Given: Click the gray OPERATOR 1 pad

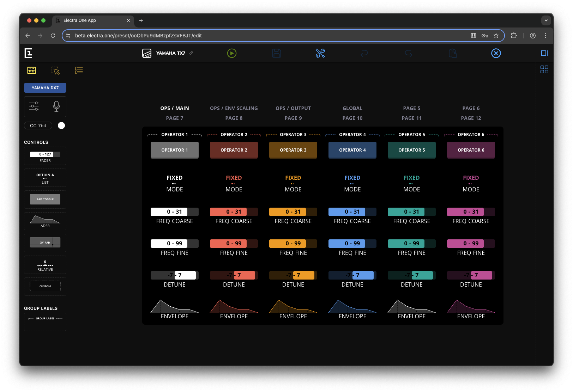Looking at the screenshot, I should coord(175,150).
